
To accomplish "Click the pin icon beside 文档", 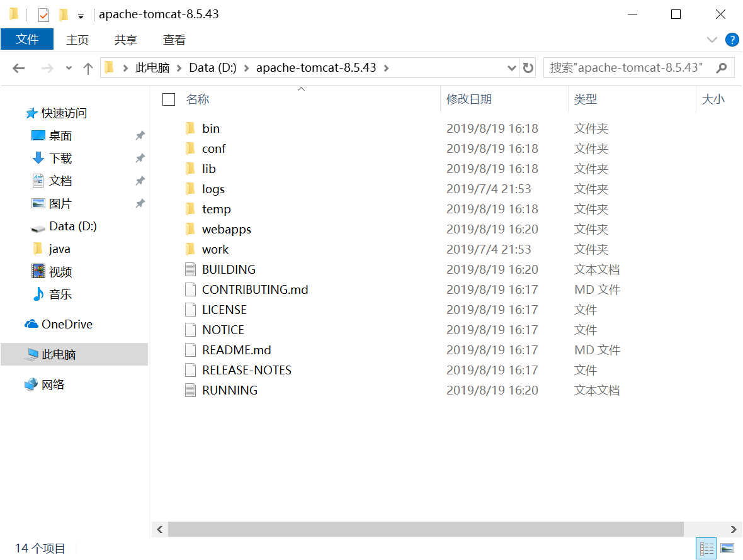I will pos(140,181).
